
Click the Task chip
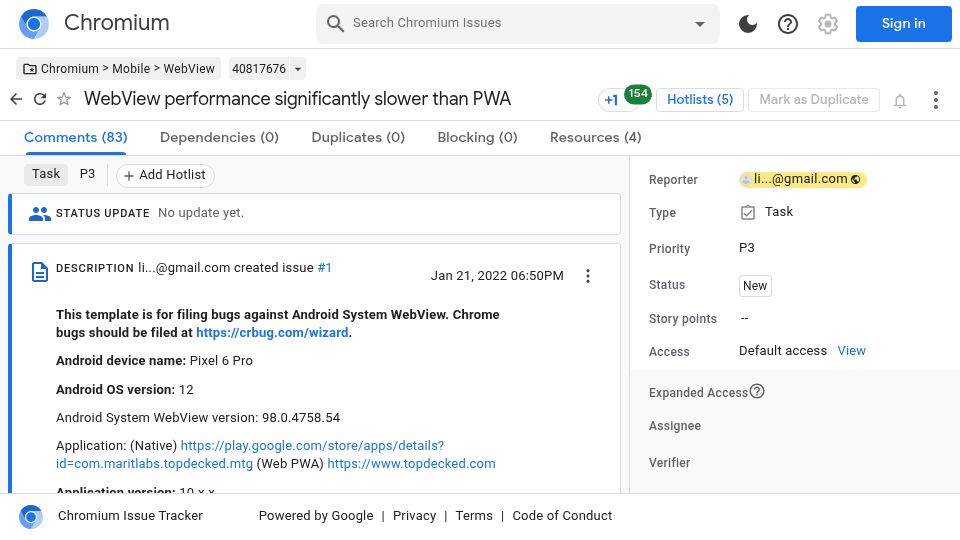pyautogui.click(x=46, y=174)
